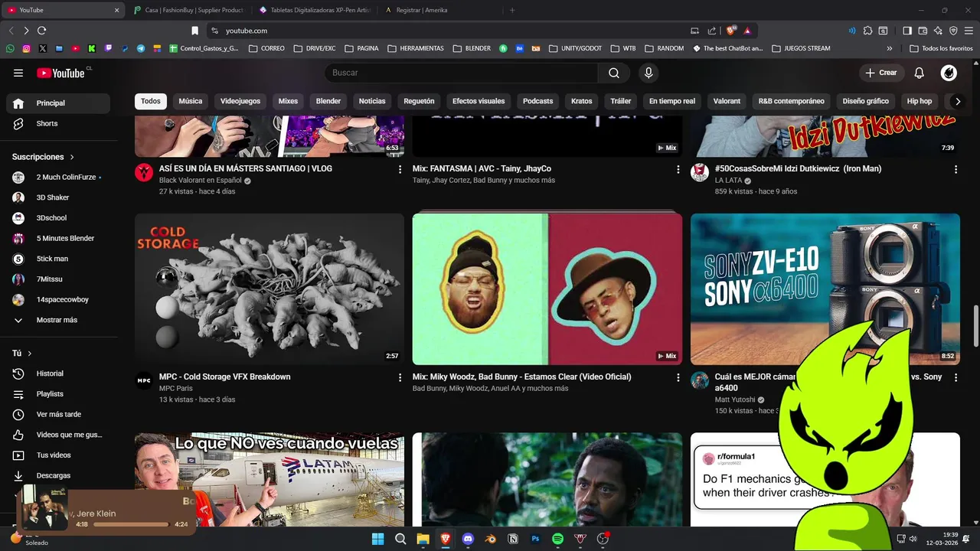Image resolution: width=980 pixels, height=551 pixels.
Task: Expand Mostrar más subscriptions
Action: point(58,320)
